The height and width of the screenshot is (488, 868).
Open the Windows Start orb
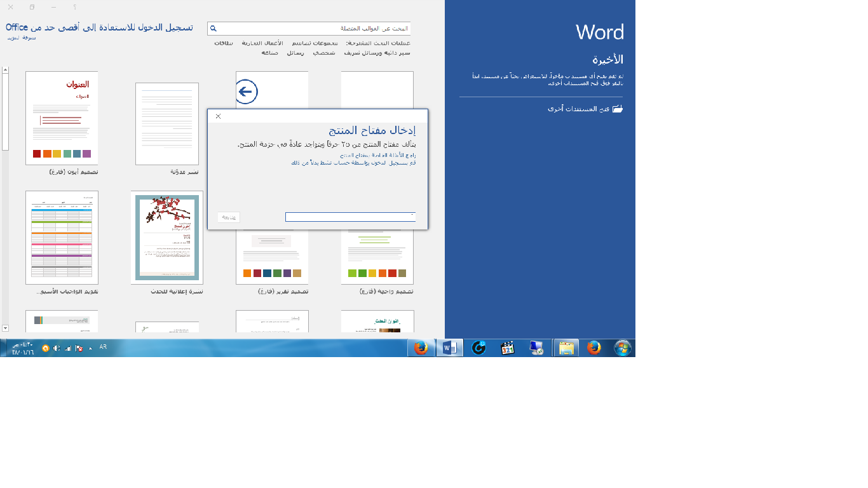pyautogui.click(x=623, y=348)
